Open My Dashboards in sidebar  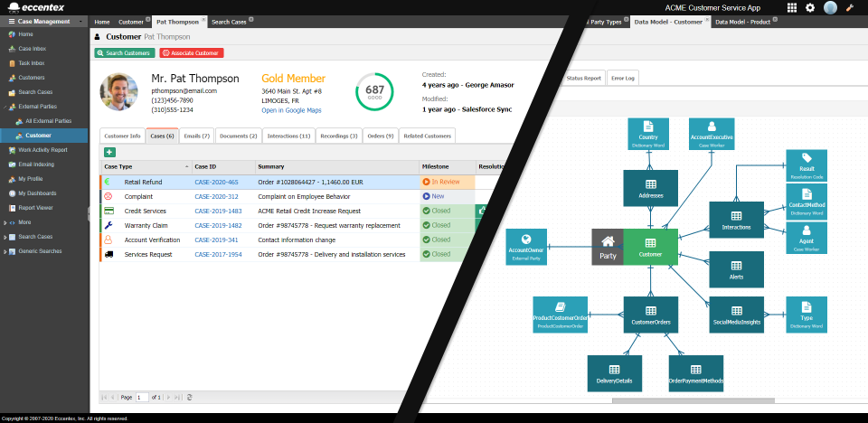click(37, 193)
